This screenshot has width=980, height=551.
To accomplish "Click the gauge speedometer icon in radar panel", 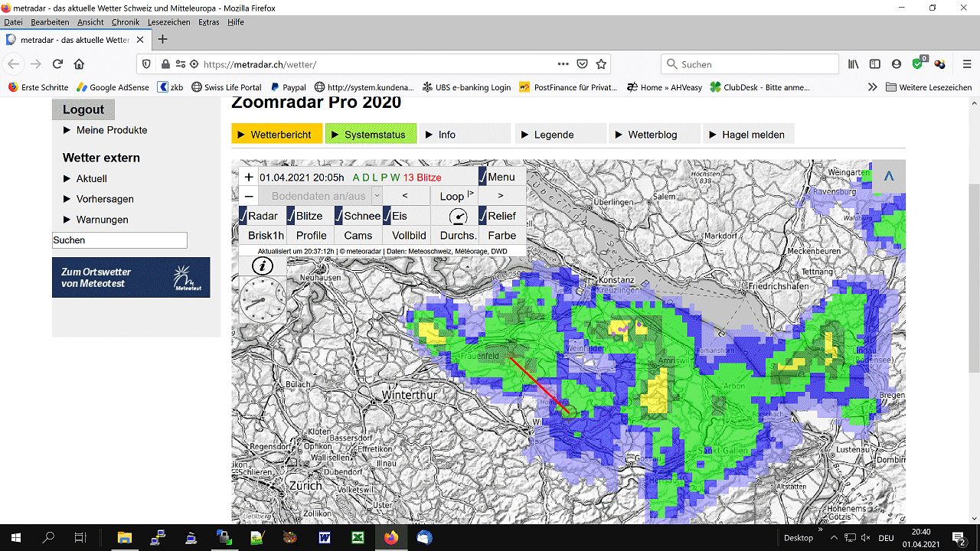I will click(x=458, y=217).
